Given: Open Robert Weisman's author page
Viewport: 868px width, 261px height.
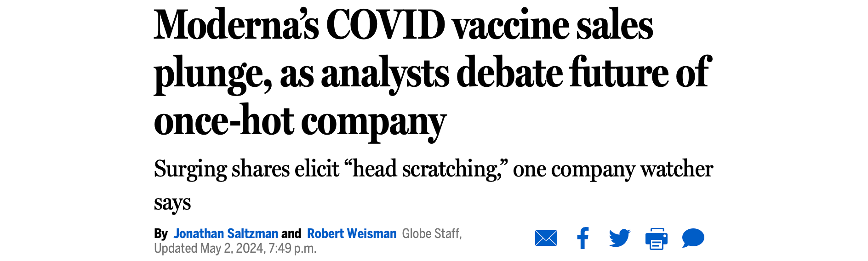Looking at the screenshot, I should (352, 234).
